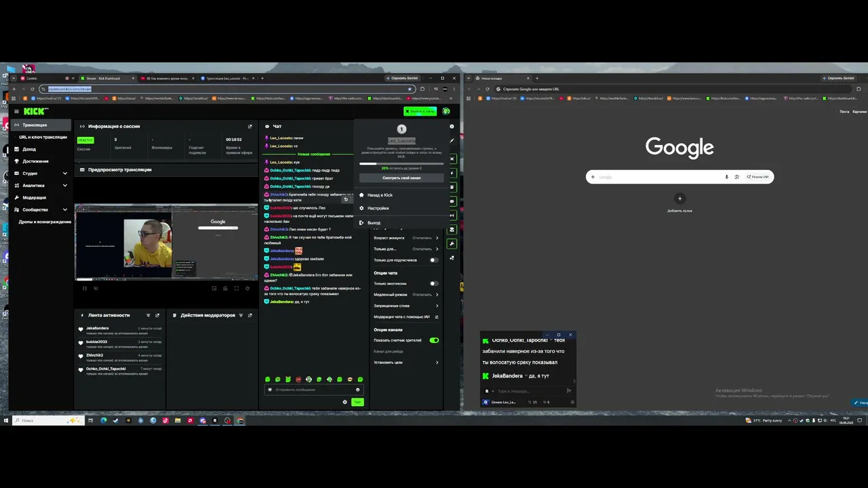Switch to Stream - Kick Dashboard tab
Screen dimensions: 868x488
point(106,79)
